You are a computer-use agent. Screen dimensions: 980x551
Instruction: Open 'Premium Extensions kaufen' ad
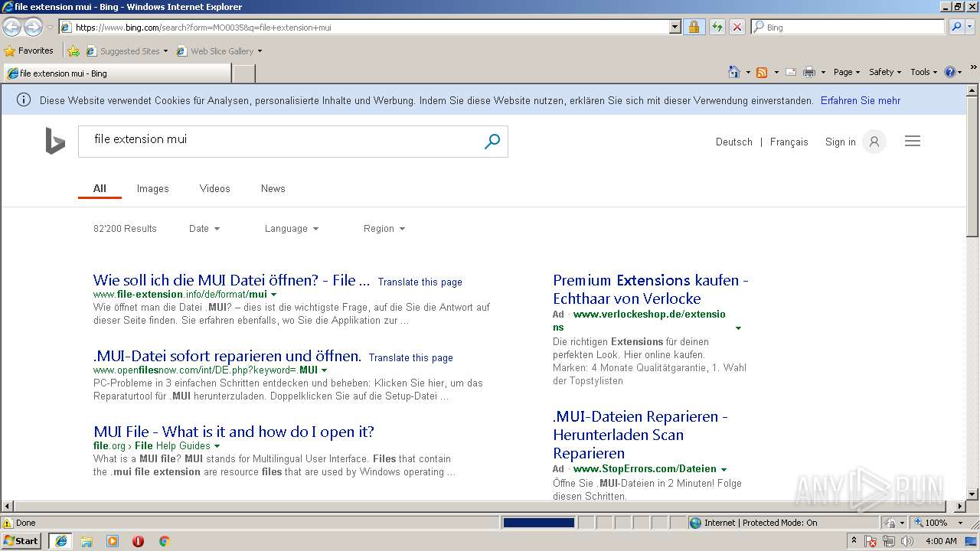coord(651,289)
